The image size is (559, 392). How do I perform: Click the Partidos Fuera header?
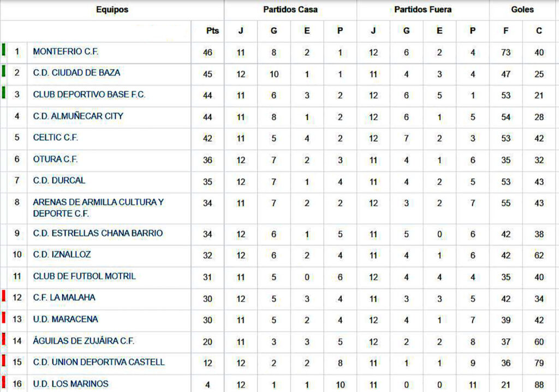pyautogui.click(x=423, y=10)
